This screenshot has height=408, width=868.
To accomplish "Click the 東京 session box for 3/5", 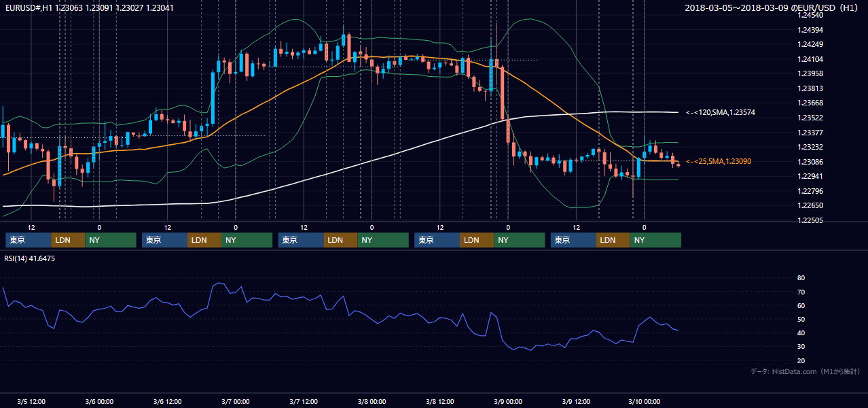I will click(x=29, y=240).
